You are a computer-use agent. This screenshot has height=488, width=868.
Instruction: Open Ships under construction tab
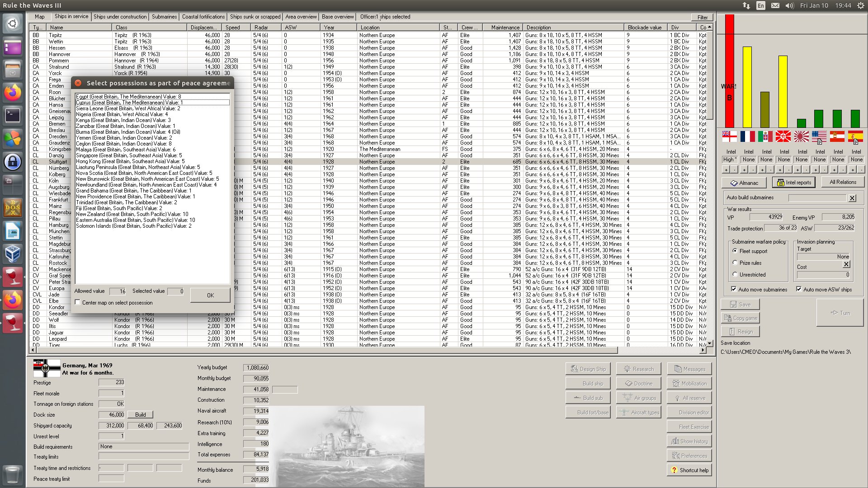pyautogui.click(x=120, y=17)
